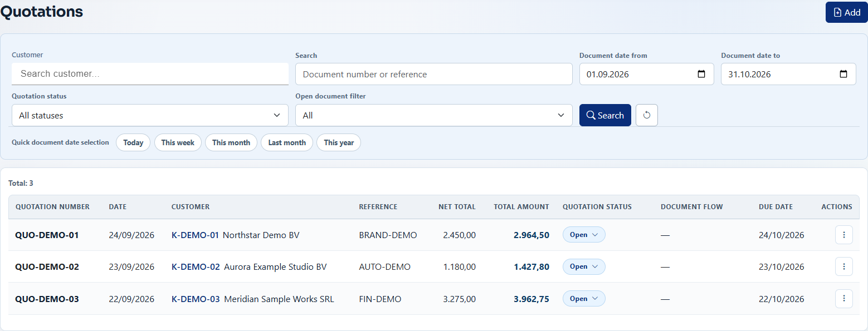The image size is (868, 331).
Task: Open actions menu for QUO-DEMO-03
Action: pos(843,299)
